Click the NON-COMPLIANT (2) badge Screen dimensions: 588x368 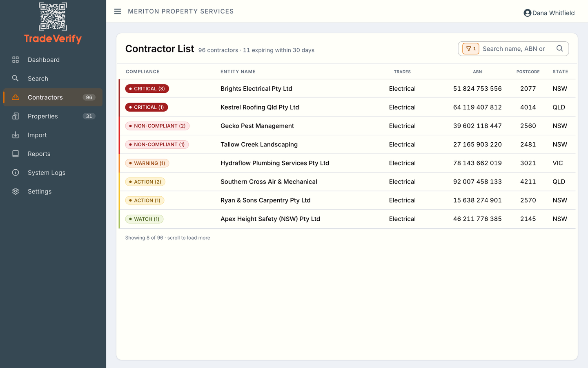[x=157, y=126]
